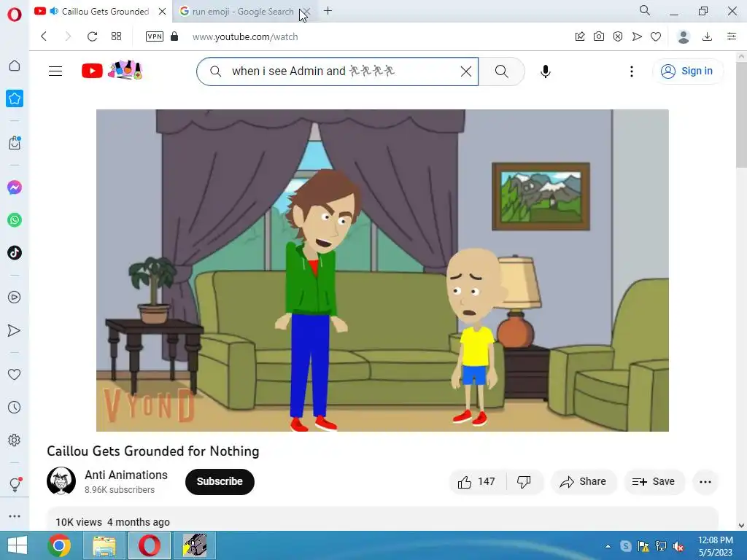Open Anti Animations channel avatar

(x=61, y=481)
